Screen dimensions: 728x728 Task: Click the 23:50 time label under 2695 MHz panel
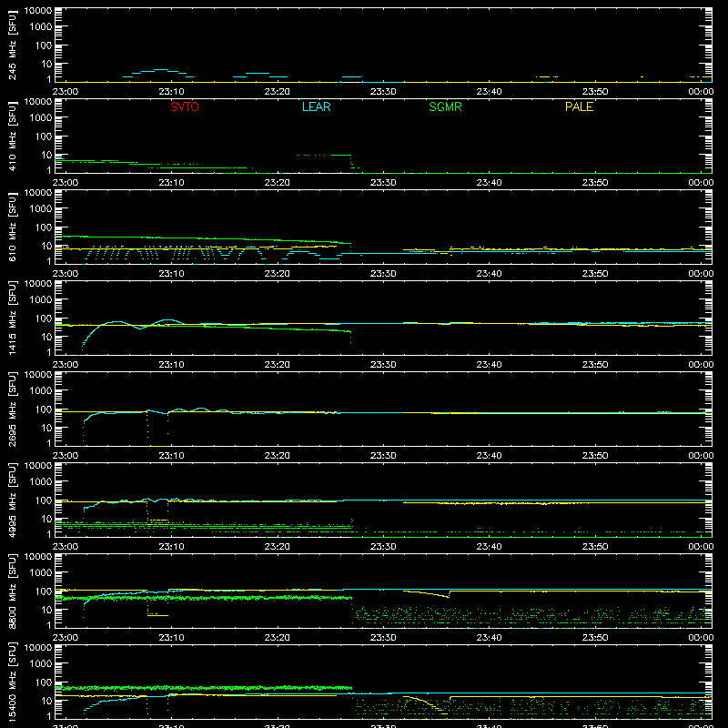point(595,456)
